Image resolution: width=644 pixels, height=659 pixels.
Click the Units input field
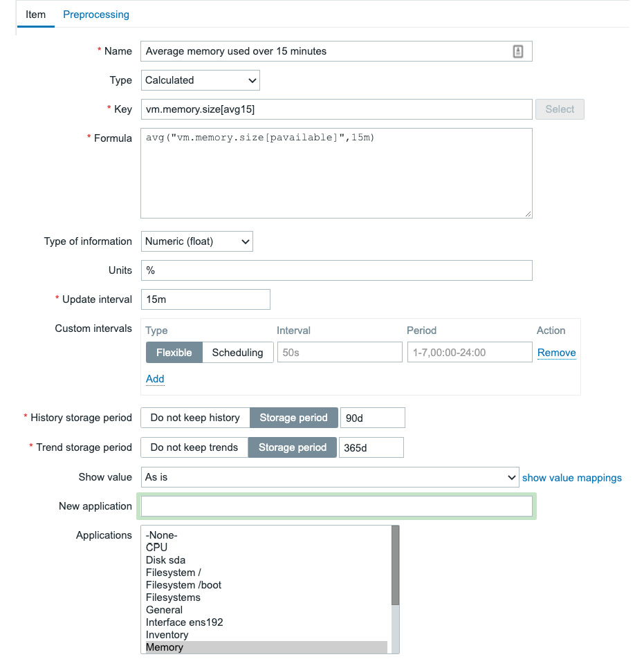click(336, 270)
